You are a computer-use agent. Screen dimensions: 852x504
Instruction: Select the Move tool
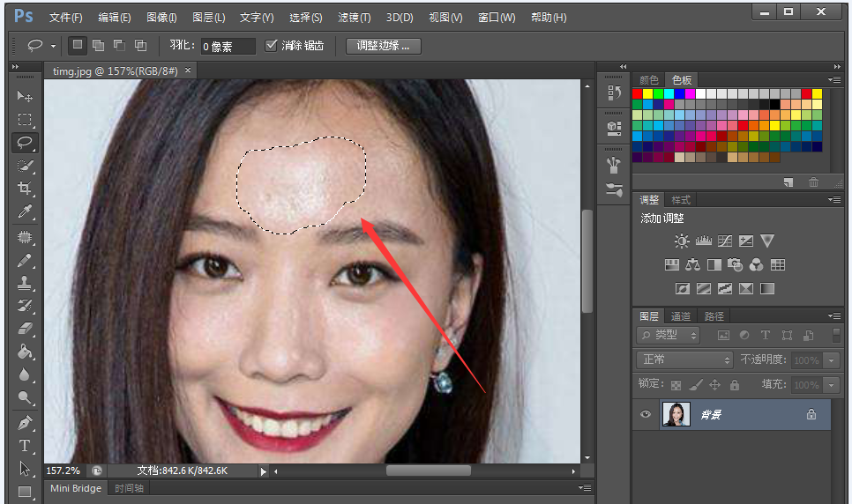[25, 96]
